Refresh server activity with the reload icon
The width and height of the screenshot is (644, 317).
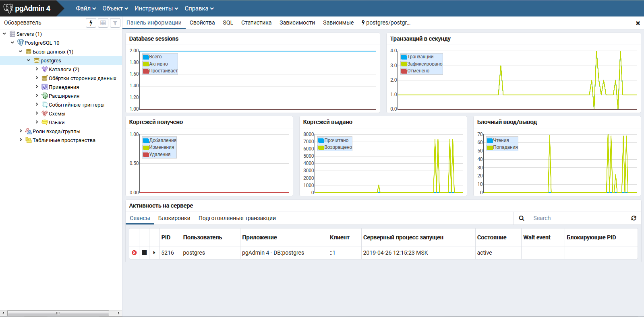click(x=634, y=218)
